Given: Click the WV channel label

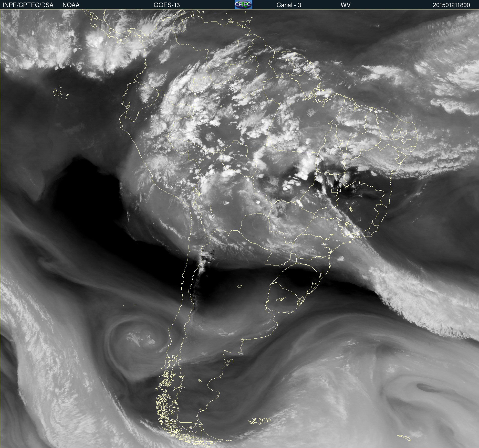Looking at the screenshot, I should pyautogui.click(x=346, y=5).
